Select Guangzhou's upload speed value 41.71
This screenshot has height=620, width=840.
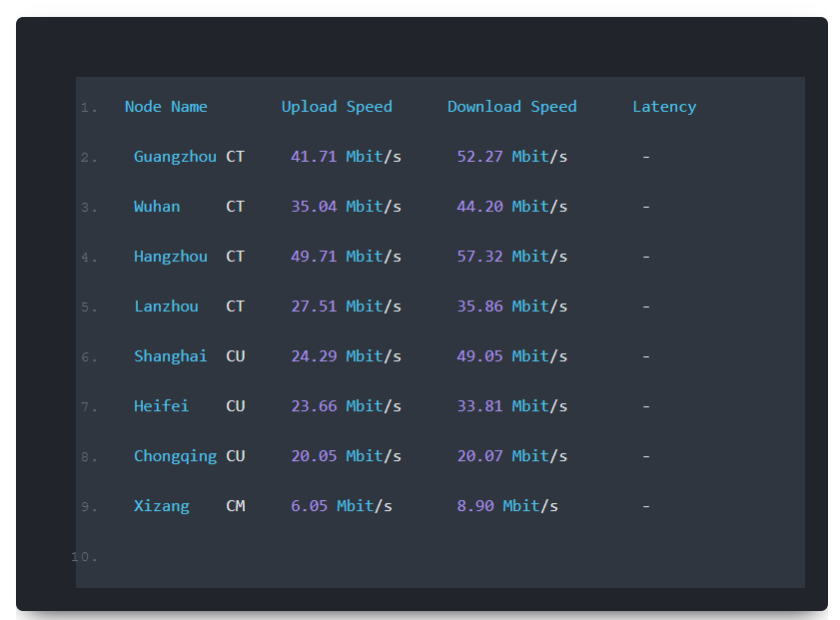click(313, 156)
